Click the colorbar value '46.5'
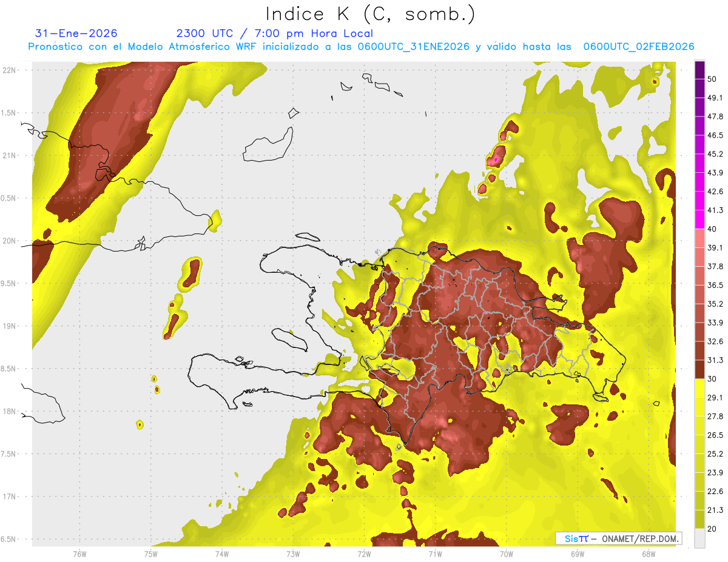 715,135
